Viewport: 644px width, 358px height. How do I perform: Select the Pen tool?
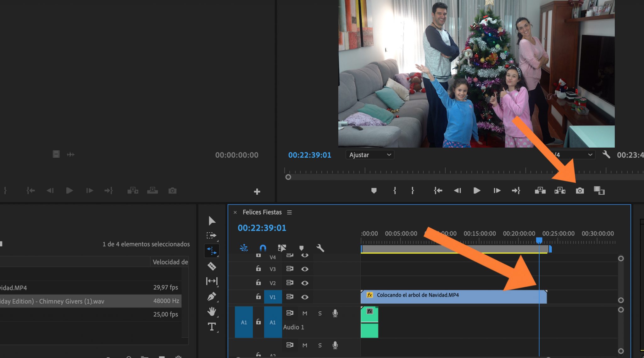(212, 296)
